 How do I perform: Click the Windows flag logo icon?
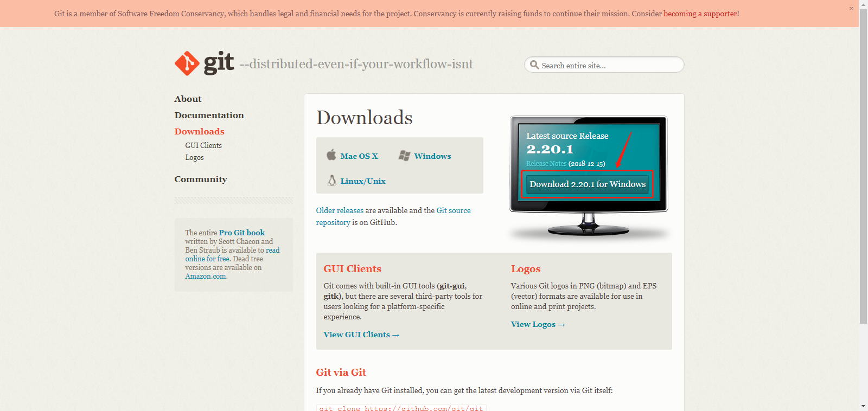(x=404, y=156)
